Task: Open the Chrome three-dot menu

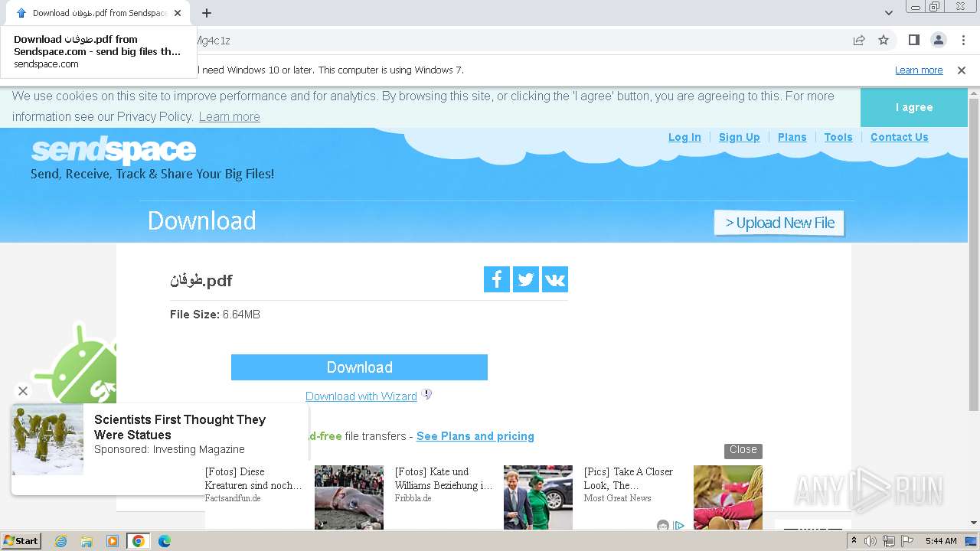Action: coord(963,40)
